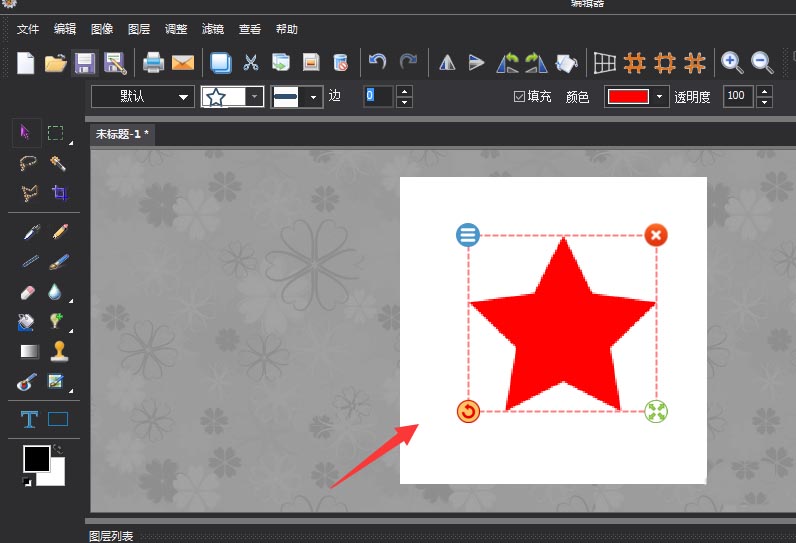Click the scissors Cut icon
The height and width of the screenshot is (543, 796).
coord(251,63)
